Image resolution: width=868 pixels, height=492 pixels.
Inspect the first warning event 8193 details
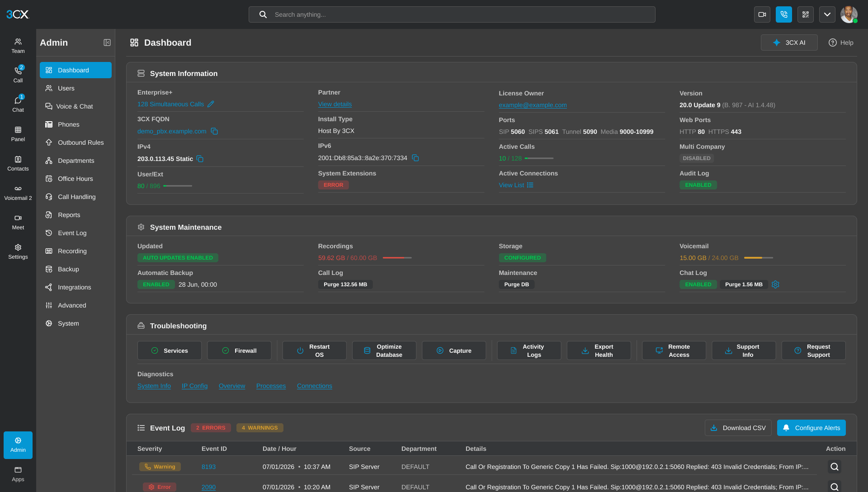tap(835, 467)
